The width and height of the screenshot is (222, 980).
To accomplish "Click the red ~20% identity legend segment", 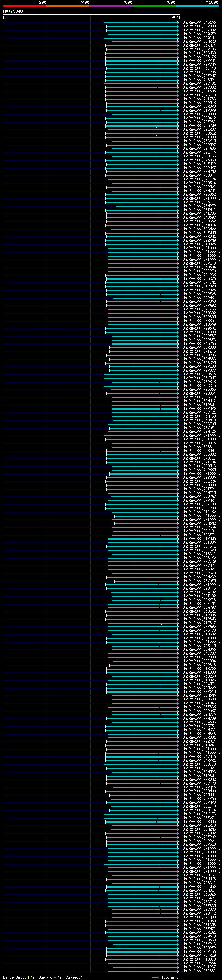I will tap(25, 6).
